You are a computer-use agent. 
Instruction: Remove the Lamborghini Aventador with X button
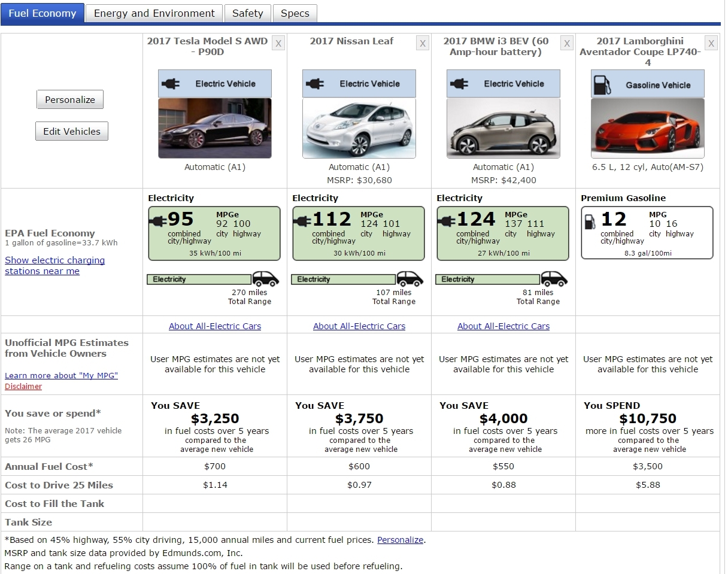click(x=711, y=43)
